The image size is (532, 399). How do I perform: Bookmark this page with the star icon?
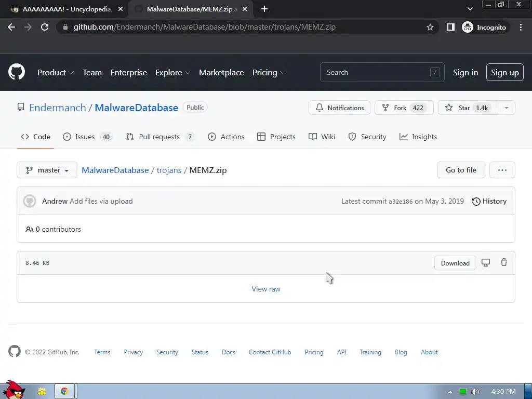430,27
